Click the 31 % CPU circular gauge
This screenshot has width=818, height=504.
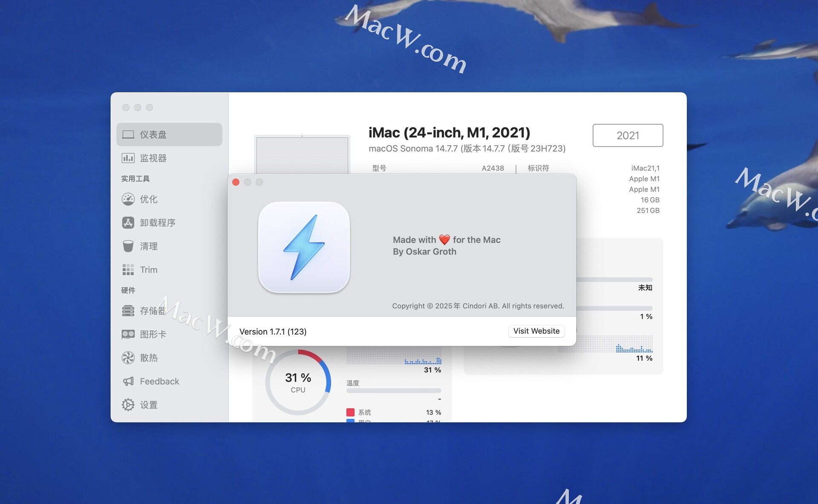[x=298, y=382]
